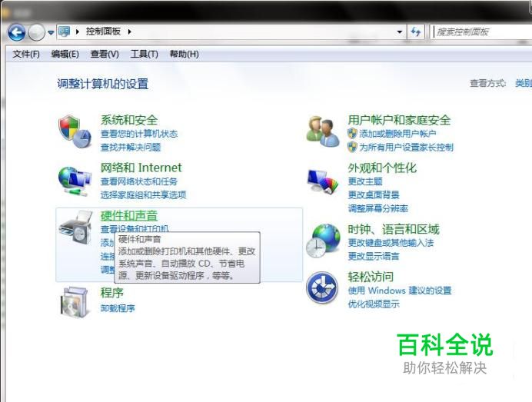Viewport: 532px width, 402px height.
Task: Click 更改键盘或其他输入法 link
Action: click(391, 243)
